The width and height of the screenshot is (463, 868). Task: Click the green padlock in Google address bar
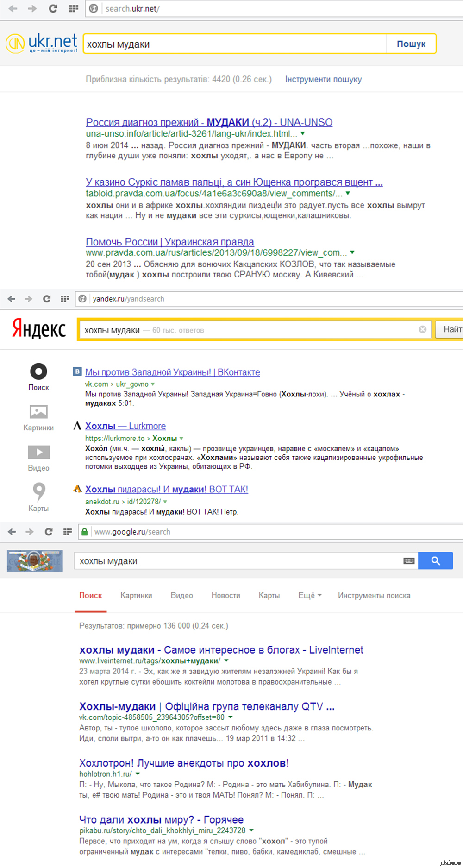85,532
